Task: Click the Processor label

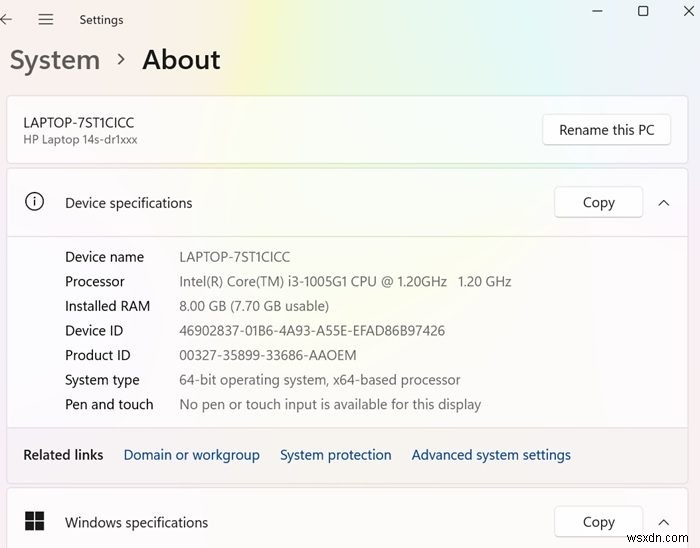Action: point(95,281)
